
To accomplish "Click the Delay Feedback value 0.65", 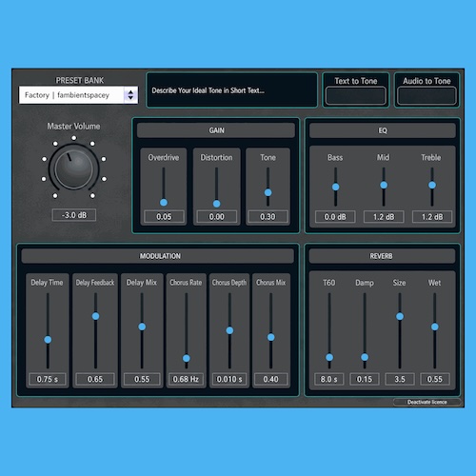I will (95, 379).
